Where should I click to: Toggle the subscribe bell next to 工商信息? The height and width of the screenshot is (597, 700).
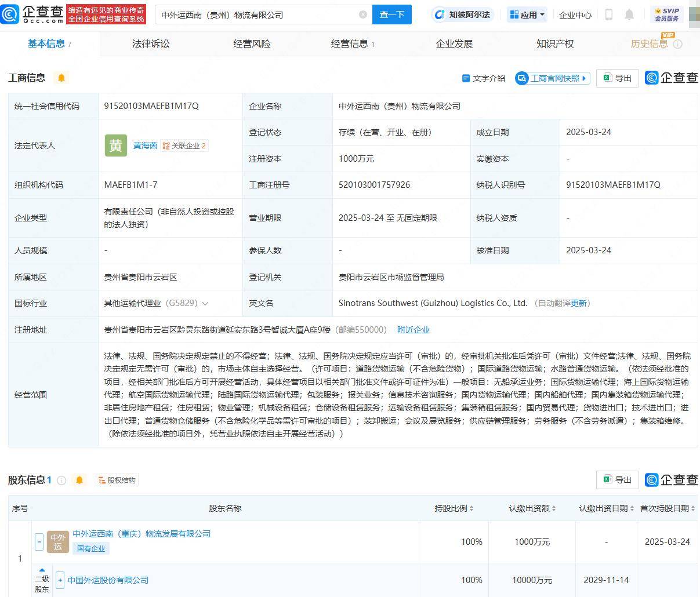coord(61,77)
